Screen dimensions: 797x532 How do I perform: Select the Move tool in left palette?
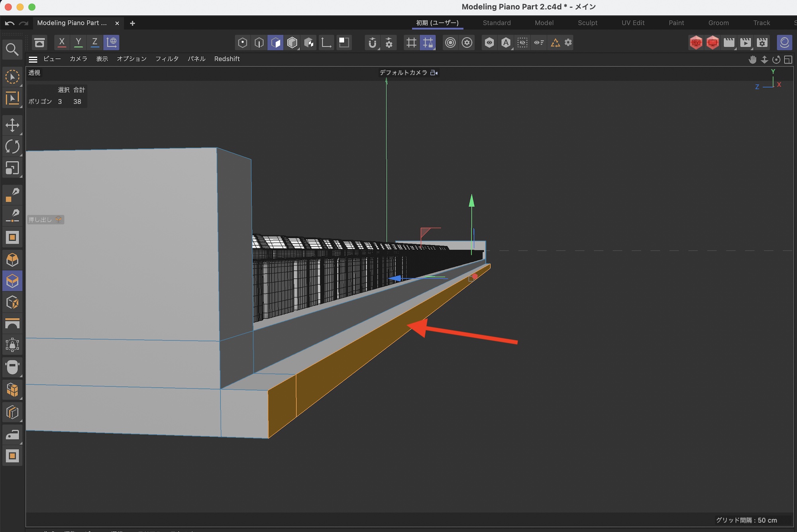click(x=12, y=125)
